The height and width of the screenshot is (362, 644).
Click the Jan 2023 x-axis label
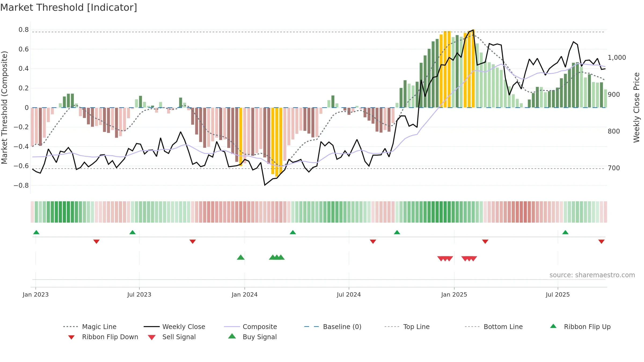click(x=36, y=294)
